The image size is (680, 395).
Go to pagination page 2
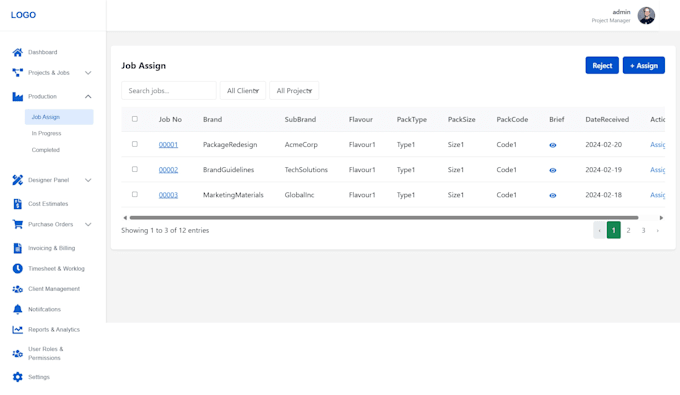pos(628,230)
